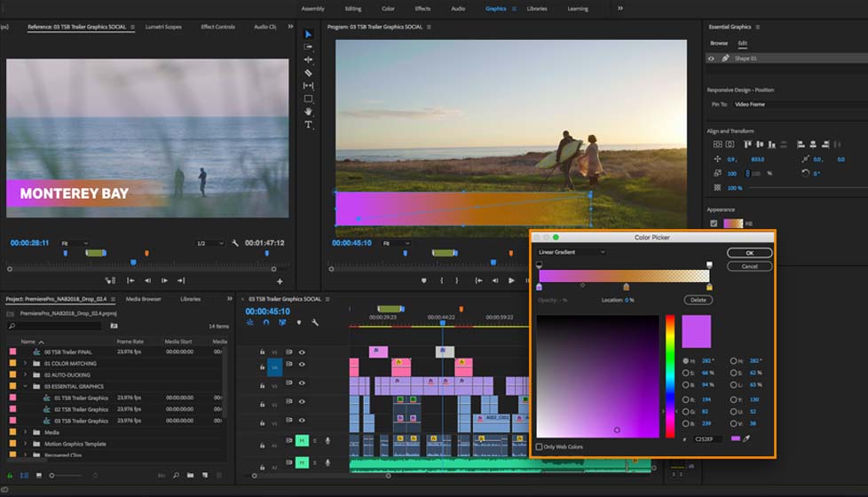Screen dimensions: 868x497
Task: Open the Media Browser tab
Action: tap(144, 299)
